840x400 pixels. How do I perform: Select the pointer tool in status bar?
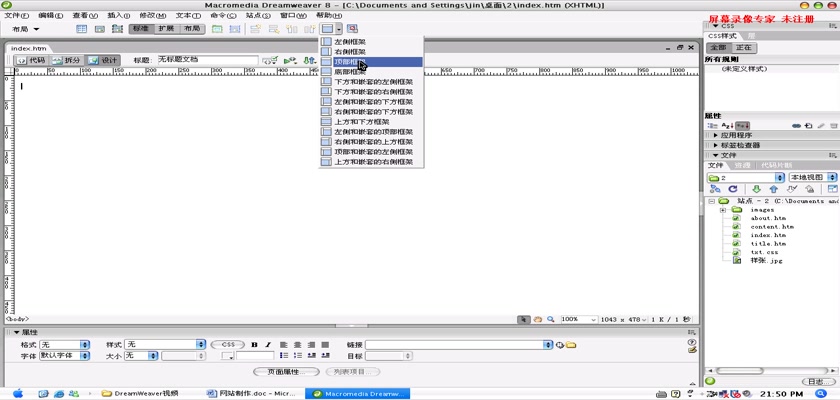[523, 319]
